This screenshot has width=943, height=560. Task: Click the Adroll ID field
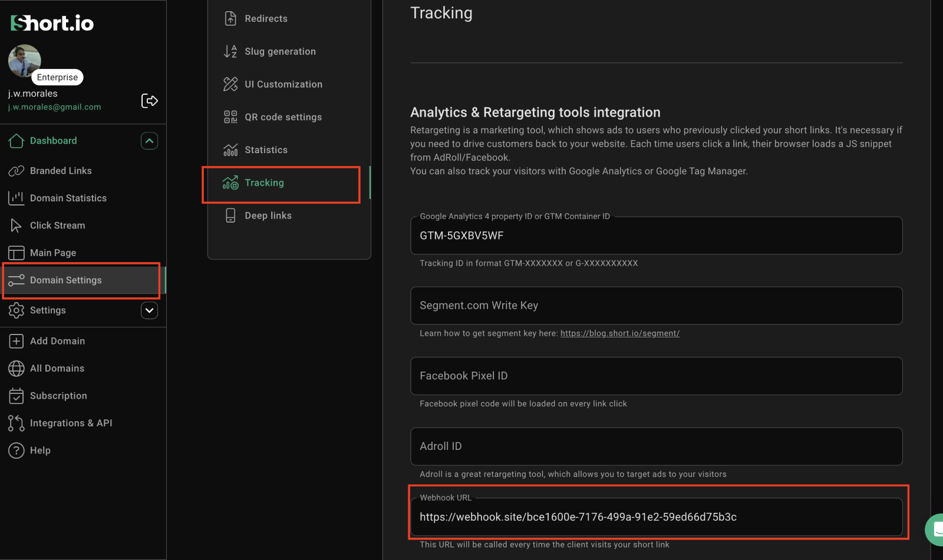click(656, 446)
